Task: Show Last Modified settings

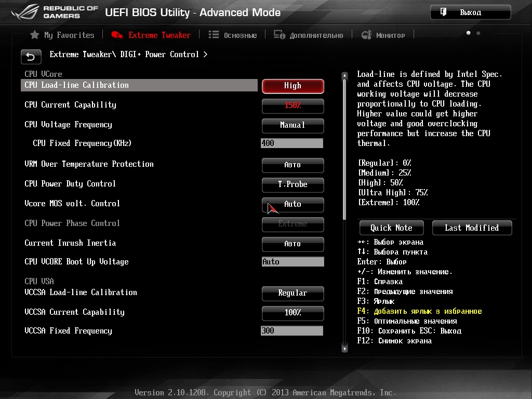Action: (472, 228)
